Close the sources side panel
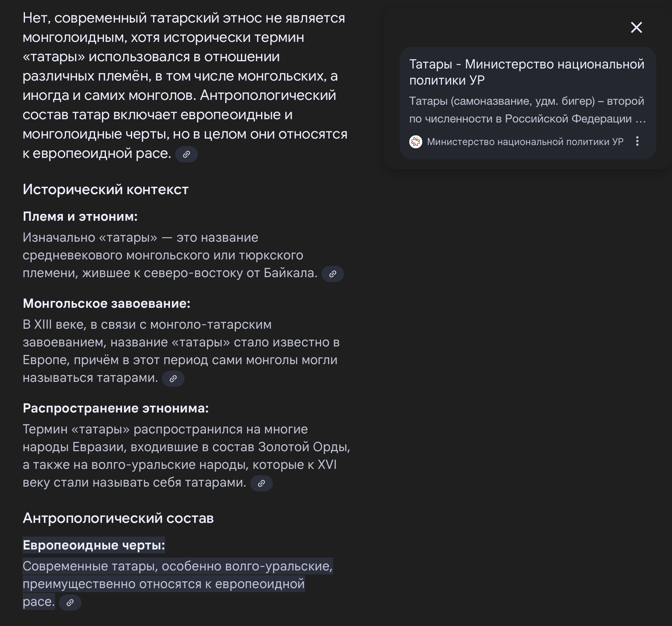672x626 pixels. [636, 27]
